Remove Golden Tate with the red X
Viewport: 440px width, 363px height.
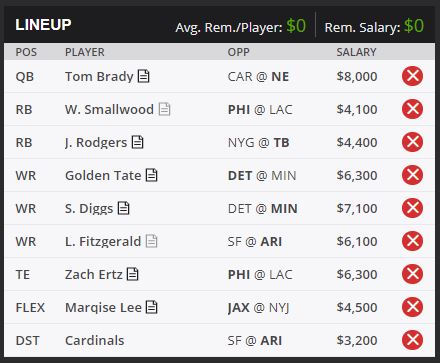(x=412, y=175)
